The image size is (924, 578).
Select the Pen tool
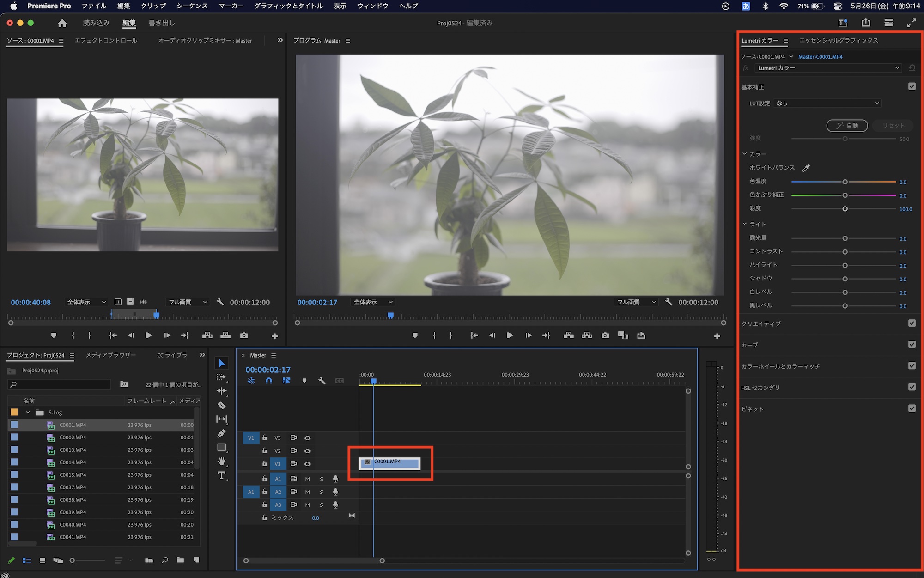222,433
